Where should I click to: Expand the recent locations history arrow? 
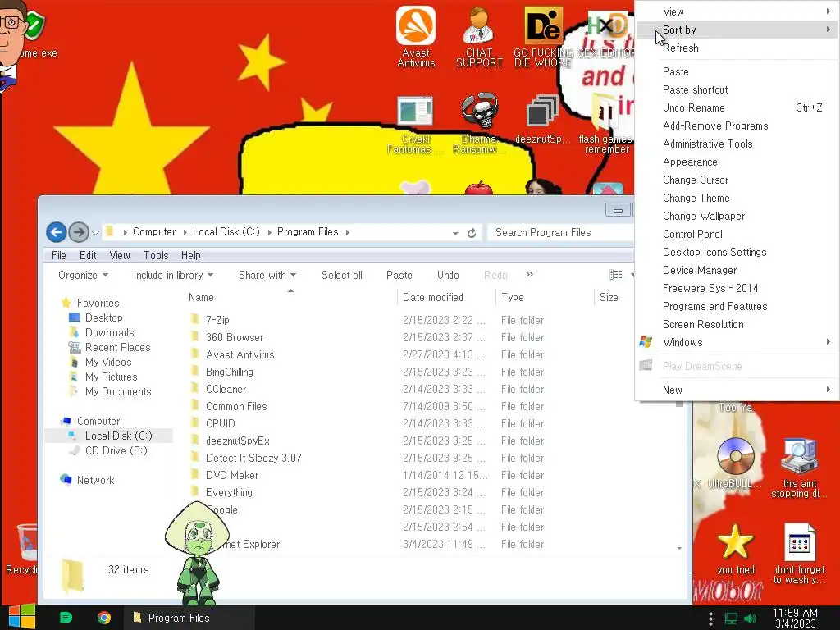coord(95,232)
